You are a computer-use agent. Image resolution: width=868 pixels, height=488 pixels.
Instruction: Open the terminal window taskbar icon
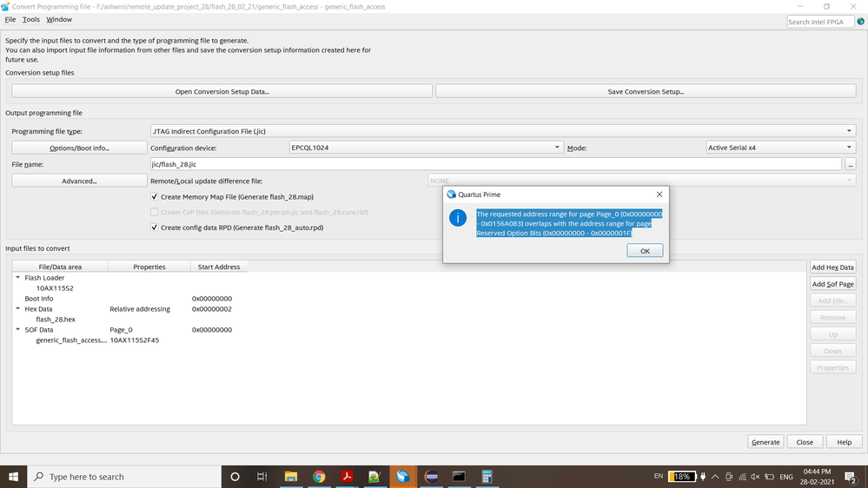[x=459, y=477]
